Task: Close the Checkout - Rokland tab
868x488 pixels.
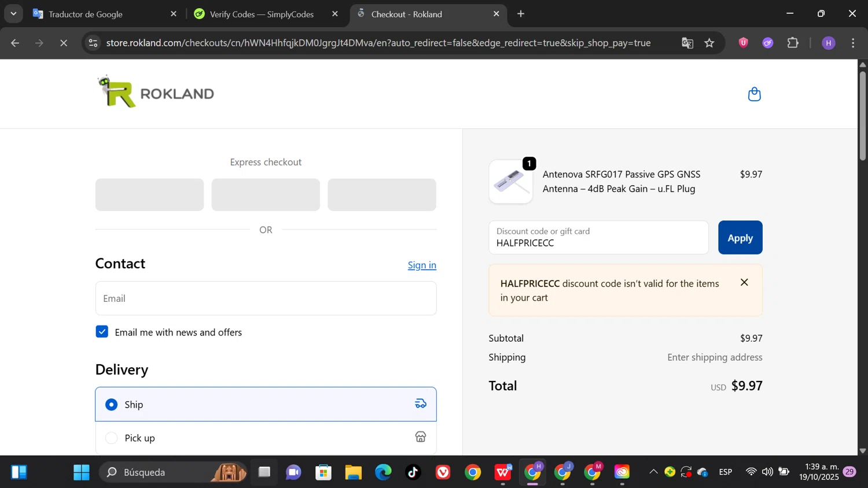Action: click(496, 14)
